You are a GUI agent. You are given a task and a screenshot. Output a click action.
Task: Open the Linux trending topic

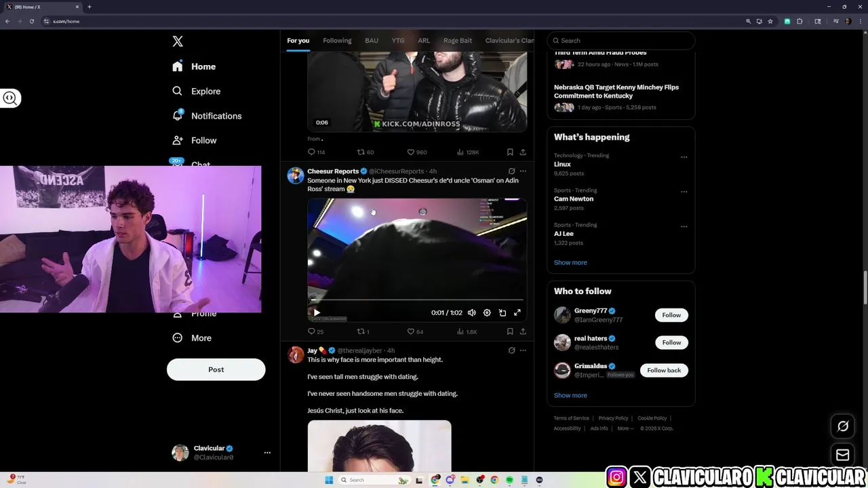(x=562, y=164)
